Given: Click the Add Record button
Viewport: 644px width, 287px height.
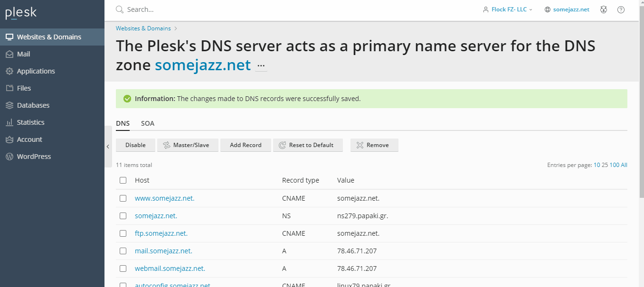Looking at the screenshot, I should tap(246, 145).
